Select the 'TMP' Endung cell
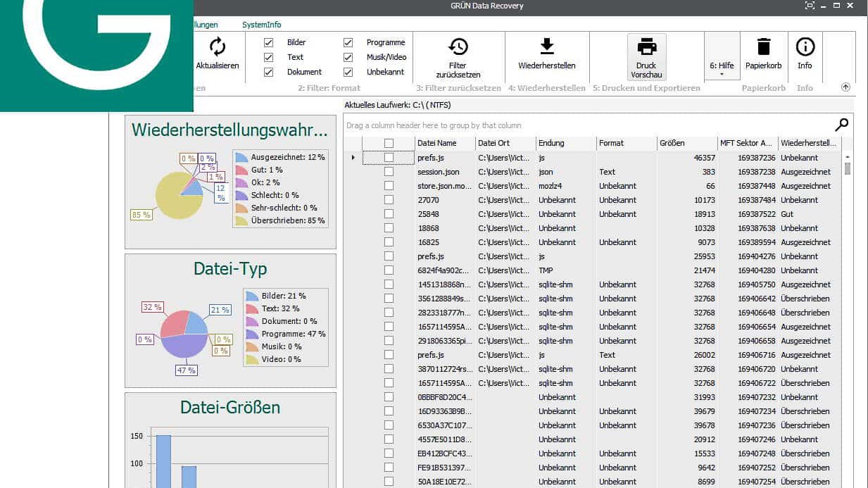The image size is (868, 488). (x=566, y=270)
